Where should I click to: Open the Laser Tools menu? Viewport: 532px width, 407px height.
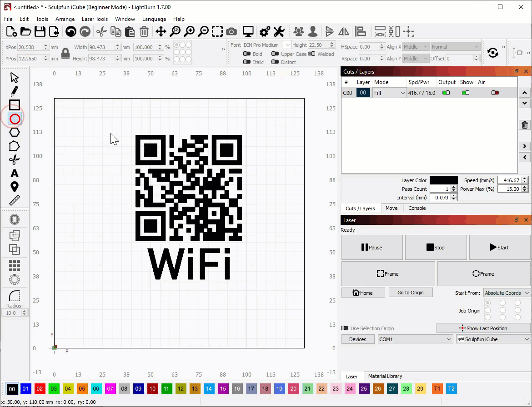tap(95, 19)
